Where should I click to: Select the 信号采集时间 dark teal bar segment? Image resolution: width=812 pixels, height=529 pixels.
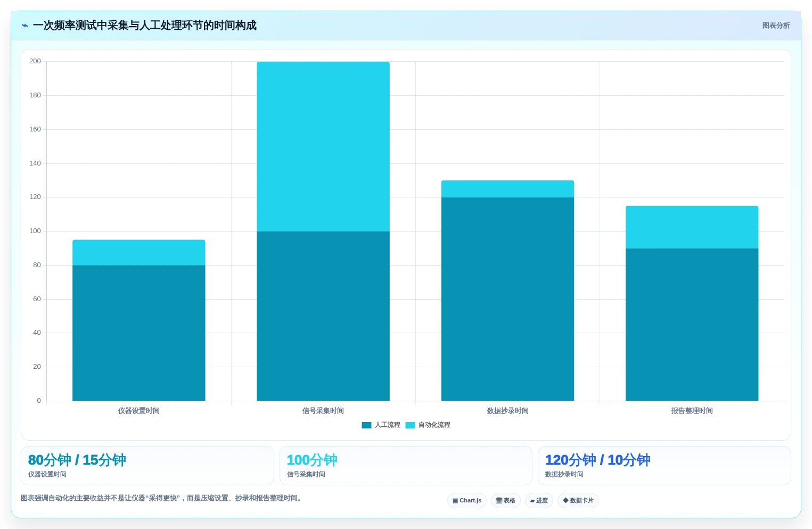pos(323,316)
